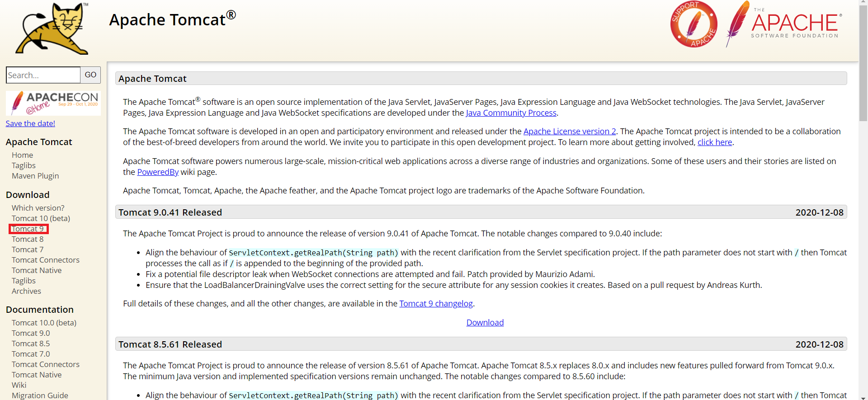Click the Apache Tomcat page title
Screen dimensions: 868x400
(x=172, y=19)
